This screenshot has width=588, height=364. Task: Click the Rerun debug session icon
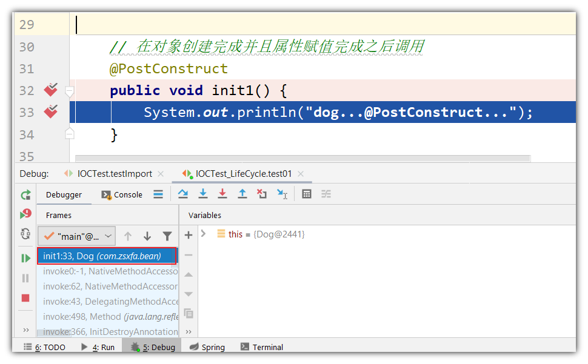pyautogui.click(x=25, y=195)
